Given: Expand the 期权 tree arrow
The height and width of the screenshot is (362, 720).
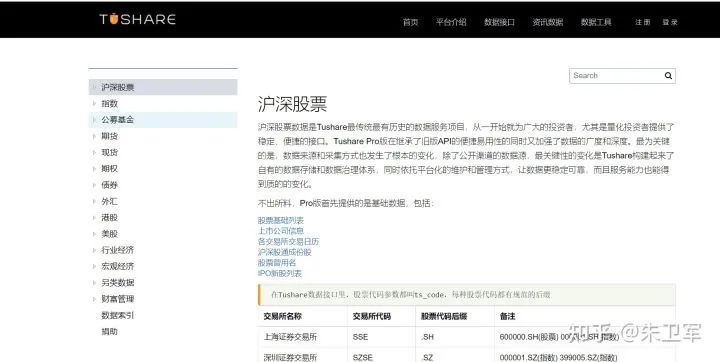Looking at the screenshot, I should (x=95, y=169).
